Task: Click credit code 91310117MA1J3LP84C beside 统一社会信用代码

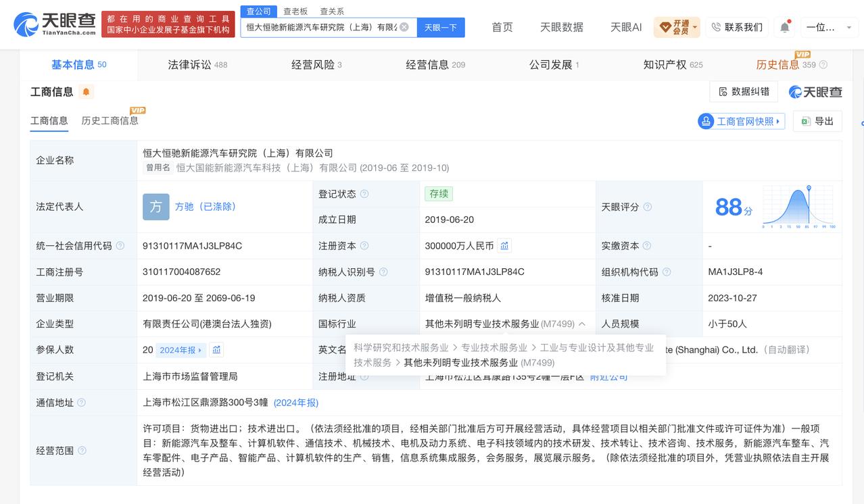Action: click(x=193, y=246)
